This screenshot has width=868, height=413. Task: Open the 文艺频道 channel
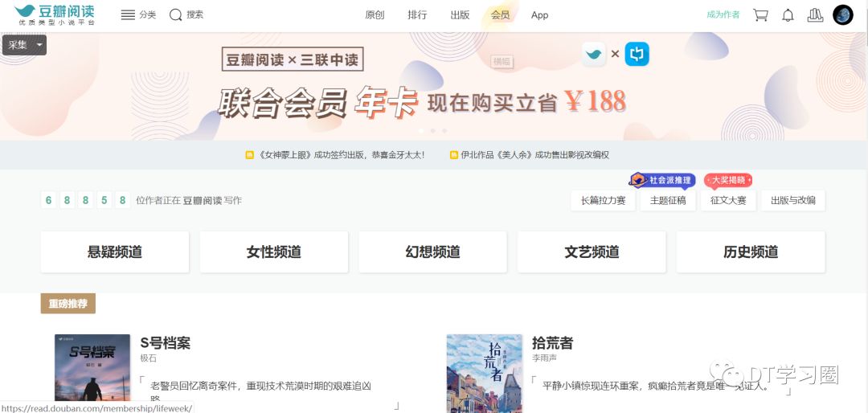(x=592, y=251)
